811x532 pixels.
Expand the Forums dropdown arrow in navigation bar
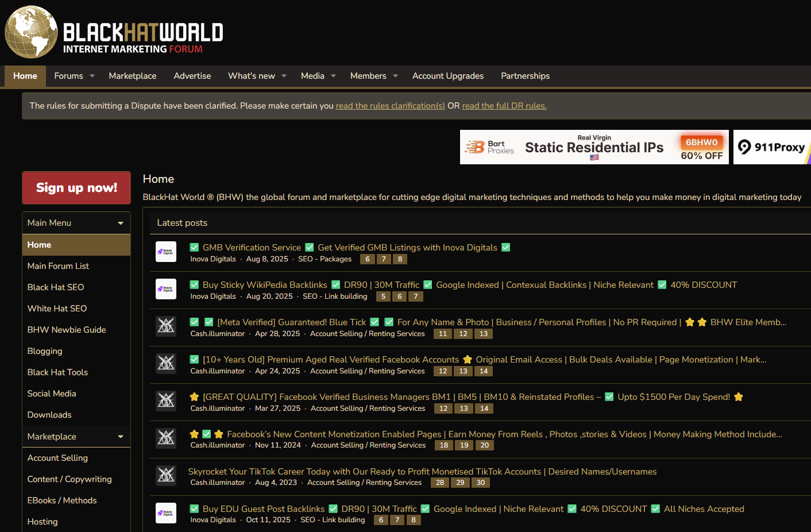click(92, 76)
